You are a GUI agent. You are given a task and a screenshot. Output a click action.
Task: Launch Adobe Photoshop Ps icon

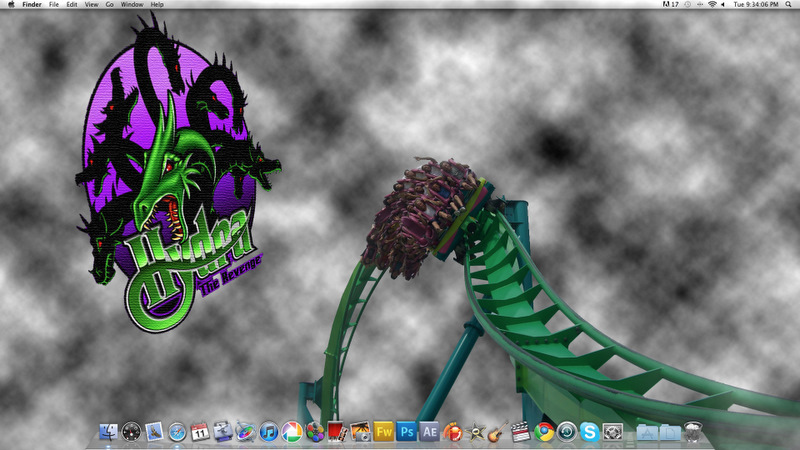point(407,432)
